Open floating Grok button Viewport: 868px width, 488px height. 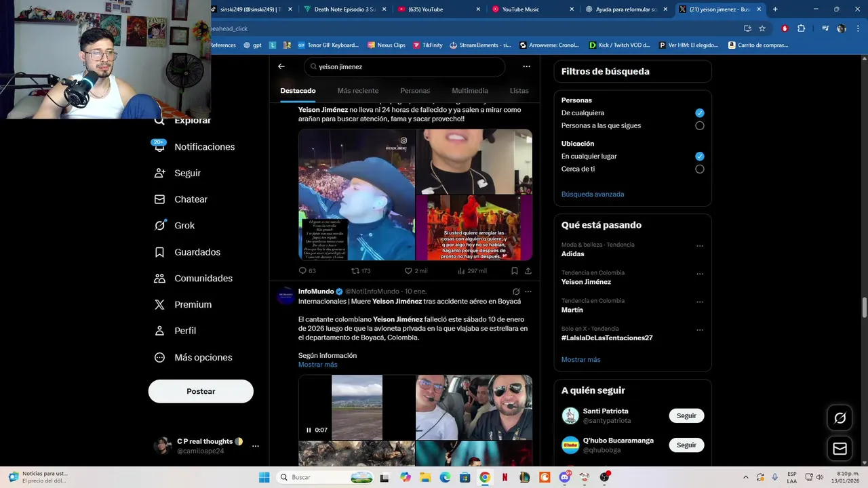tap(840, 418)
